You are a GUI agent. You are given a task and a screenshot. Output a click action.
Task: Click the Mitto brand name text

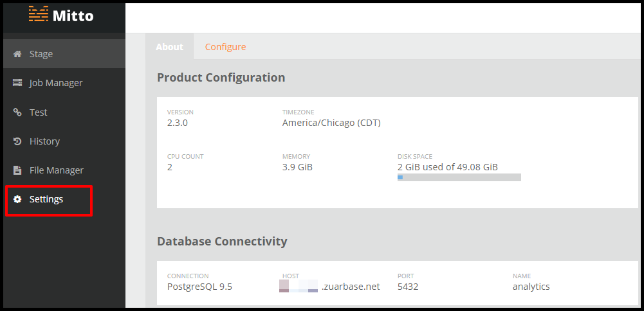pos(73,15)
